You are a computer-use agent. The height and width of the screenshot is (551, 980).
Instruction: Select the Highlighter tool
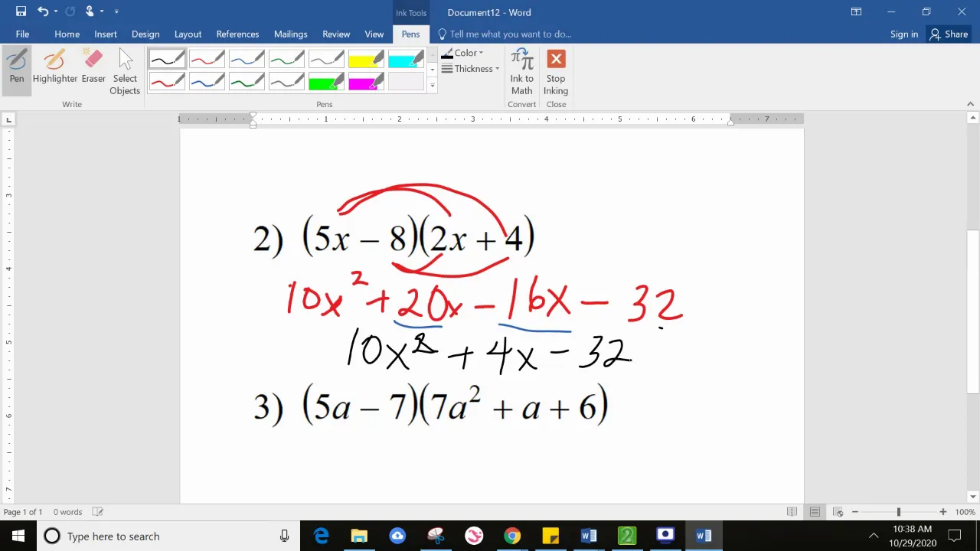pyautogui.click(x=55, y=67)
